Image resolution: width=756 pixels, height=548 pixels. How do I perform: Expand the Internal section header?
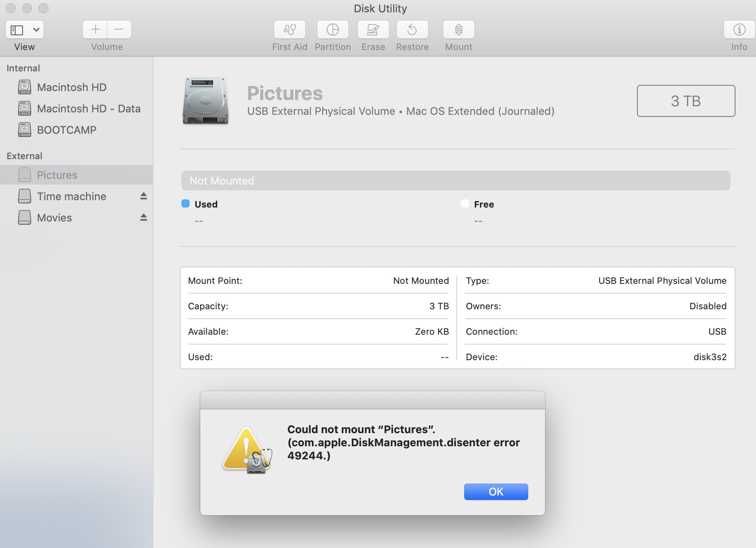point(23,68)
